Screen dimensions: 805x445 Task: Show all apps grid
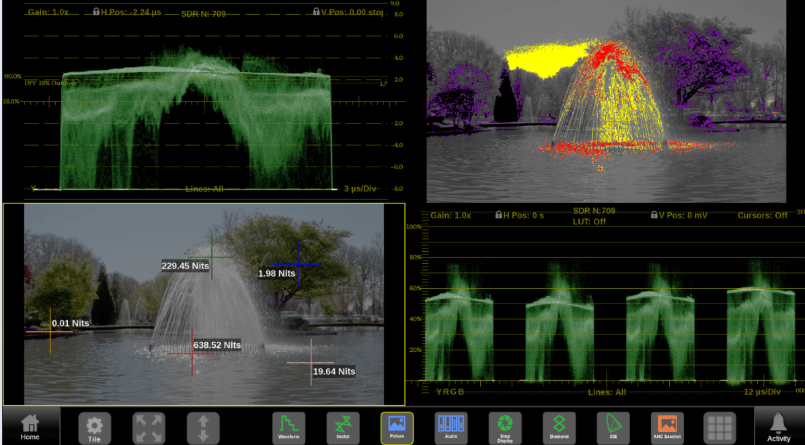[x=719, y=426]
